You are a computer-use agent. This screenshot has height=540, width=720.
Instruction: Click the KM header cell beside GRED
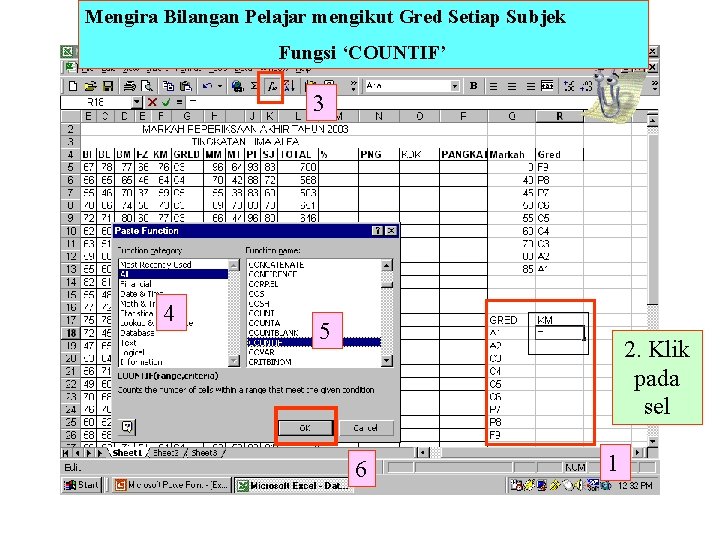pyautogui.click(x=559, y=320)
